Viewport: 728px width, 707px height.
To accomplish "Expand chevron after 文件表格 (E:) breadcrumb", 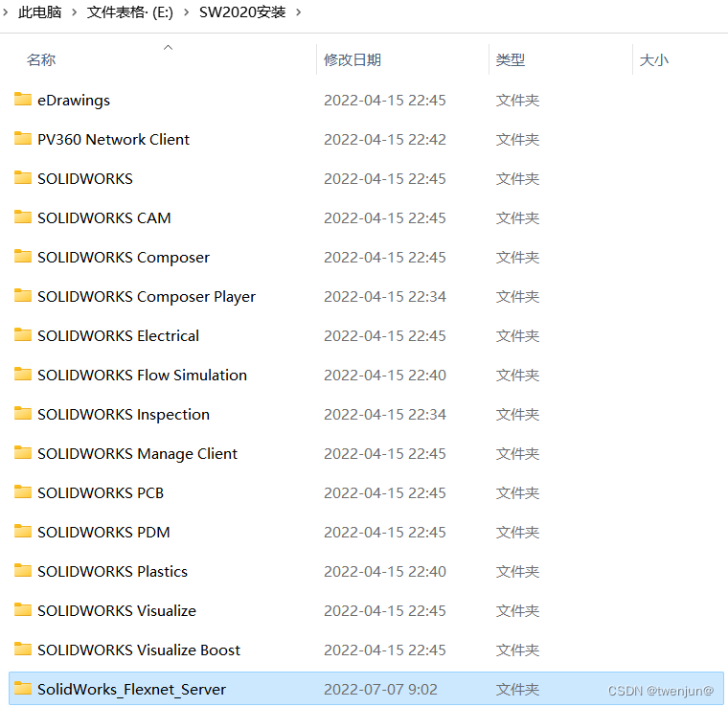I will point(186,12).
